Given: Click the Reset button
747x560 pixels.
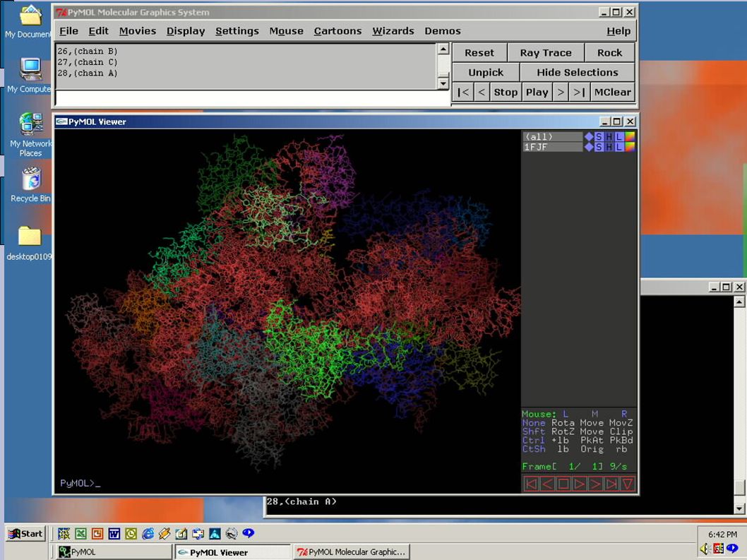Looking at the screenshot, I should (479, 53).
